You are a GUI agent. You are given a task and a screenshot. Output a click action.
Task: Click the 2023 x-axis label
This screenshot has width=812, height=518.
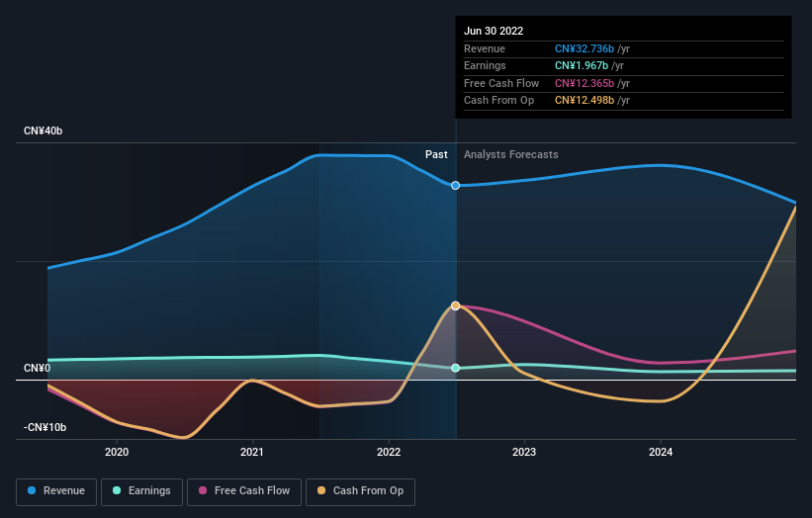tap(524, 452)
